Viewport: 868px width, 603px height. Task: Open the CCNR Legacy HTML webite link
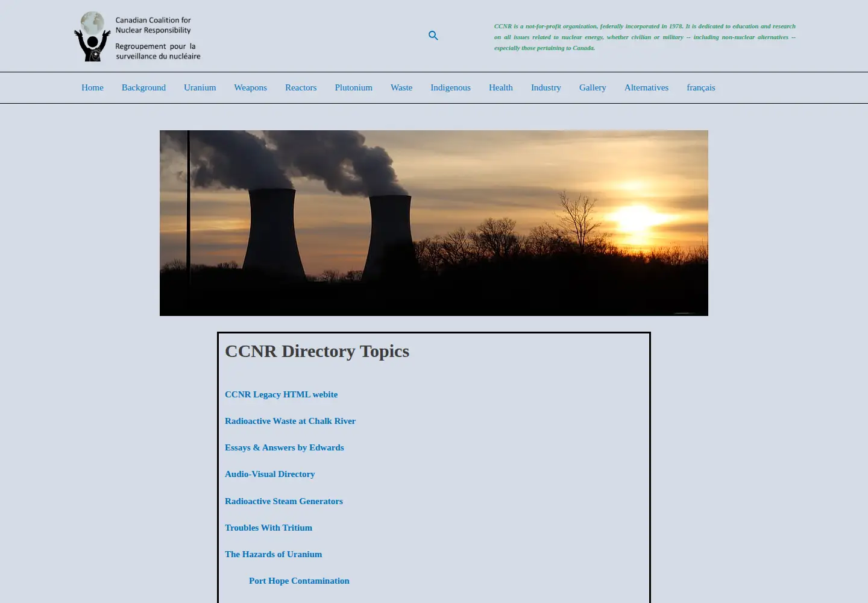point(281,394)
